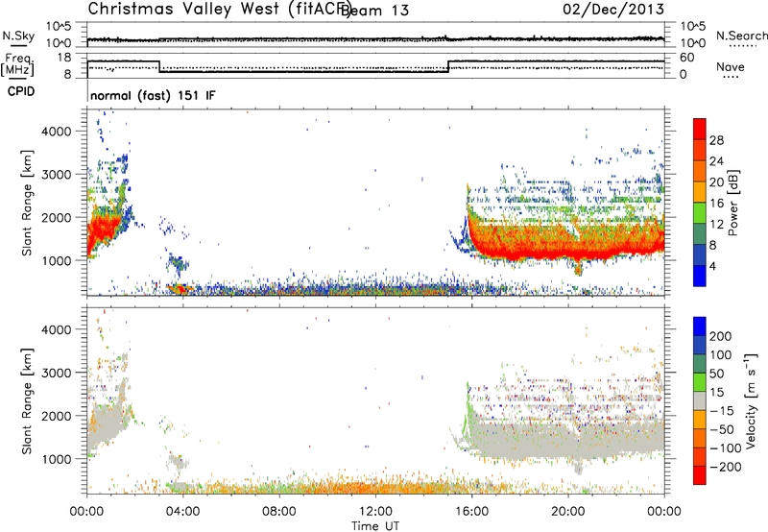Click the date "02/Dec/2013"
The image size is (768, 532).
tap(613, 10)
